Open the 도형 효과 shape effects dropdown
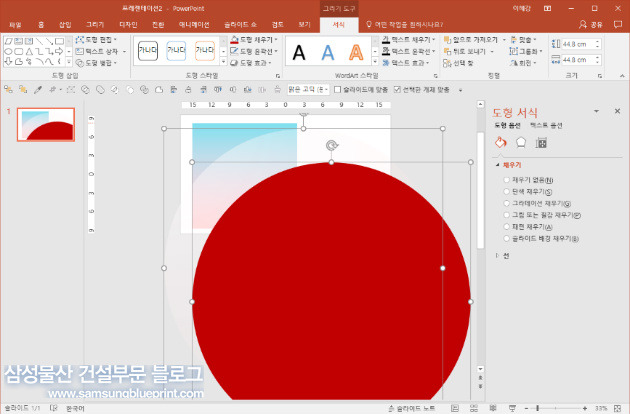630x414 pixels. click(252, 63)
